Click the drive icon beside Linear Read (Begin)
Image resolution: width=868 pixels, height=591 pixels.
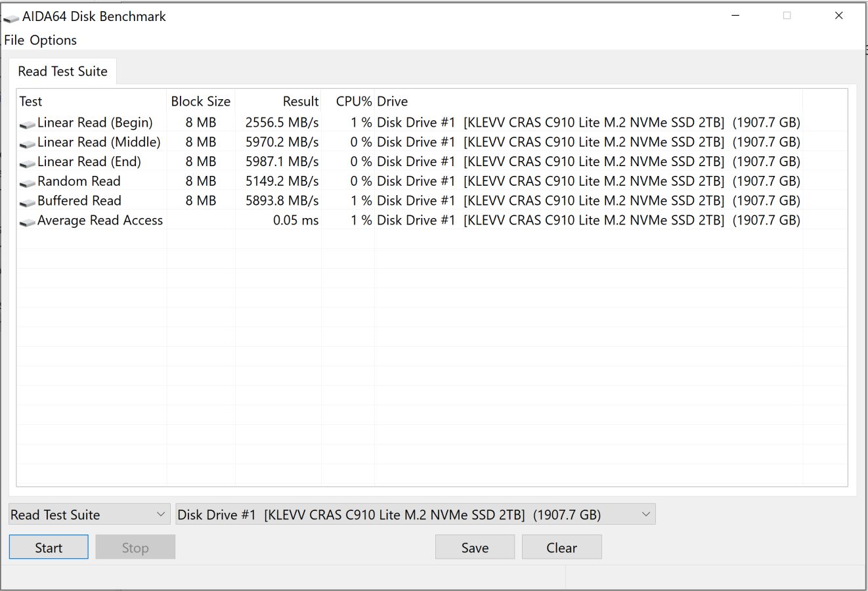pyautogui.click(x=28, y=123)
